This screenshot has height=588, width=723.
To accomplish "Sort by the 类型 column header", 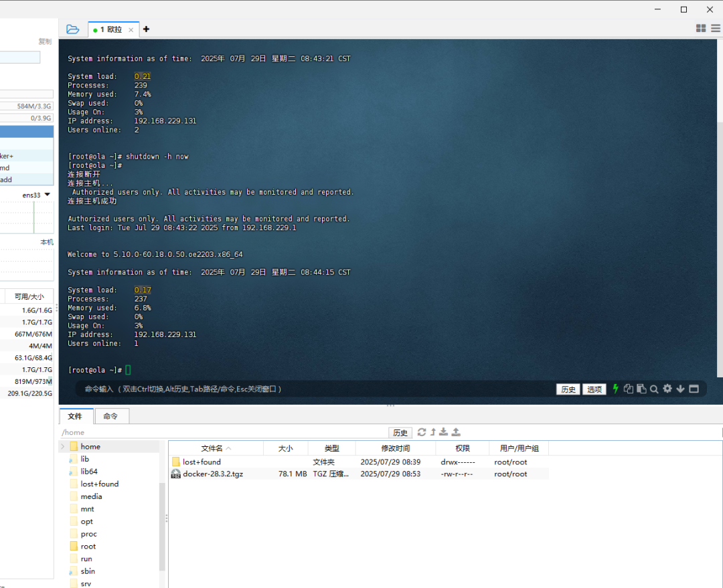I will click(x=331, y=448).
